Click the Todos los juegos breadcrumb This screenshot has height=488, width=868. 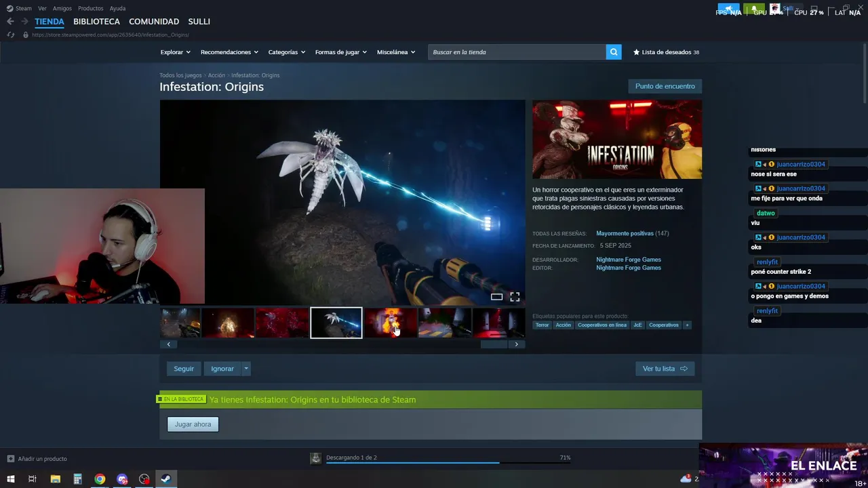click(x=180, y=75)
